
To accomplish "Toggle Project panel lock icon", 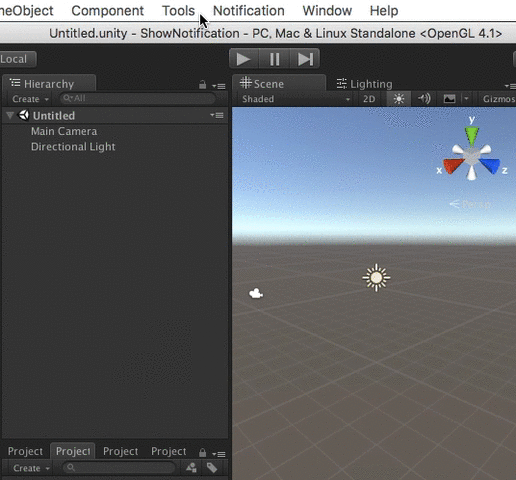I will click(x=202, y=453).
